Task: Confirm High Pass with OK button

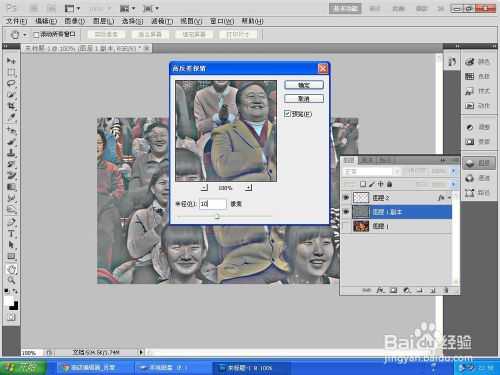Action: 304,85
